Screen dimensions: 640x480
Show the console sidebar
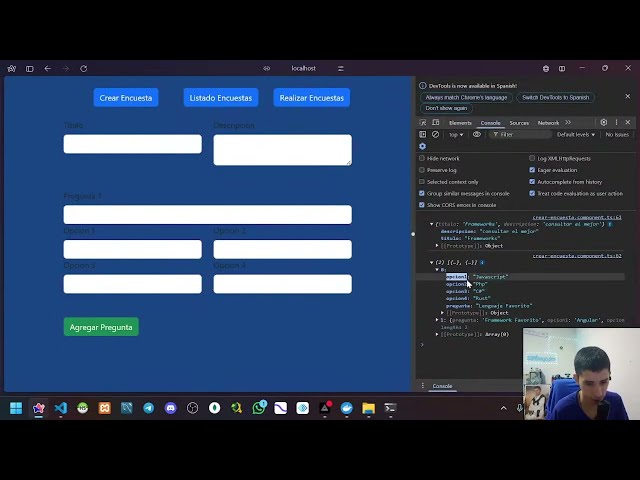(422, 134)
